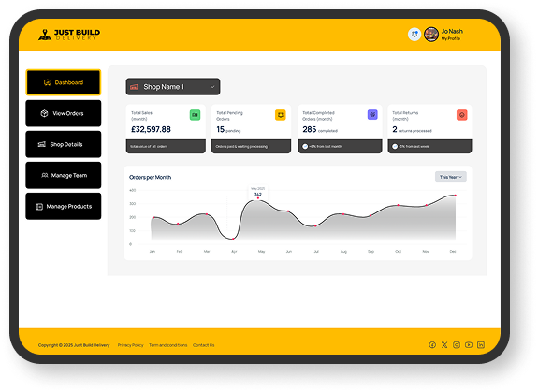Click the box icon beside View Orders

pos(44,113)
